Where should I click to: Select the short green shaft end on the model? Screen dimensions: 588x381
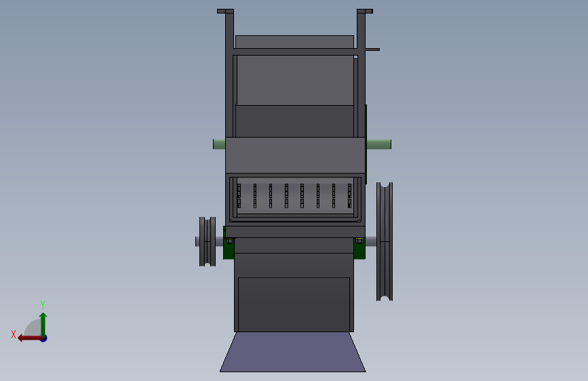click(x=219, y=144)
